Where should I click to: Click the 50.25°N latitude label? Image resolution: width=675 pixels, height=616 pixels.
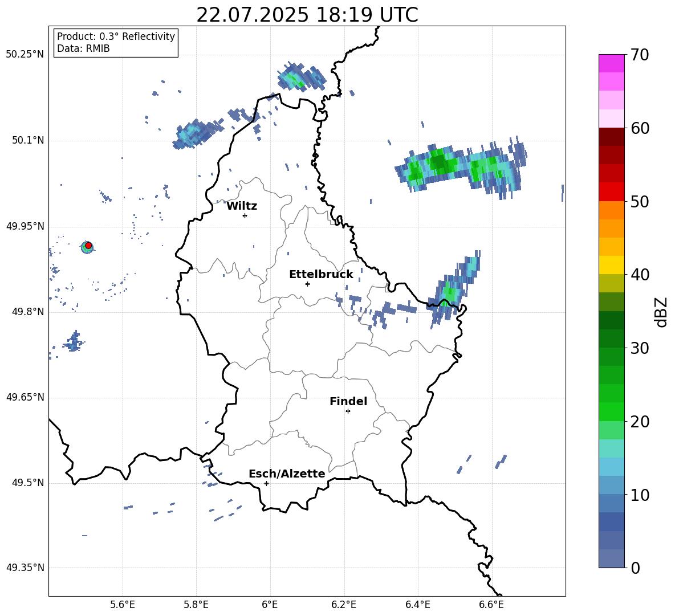click(25, 55)
